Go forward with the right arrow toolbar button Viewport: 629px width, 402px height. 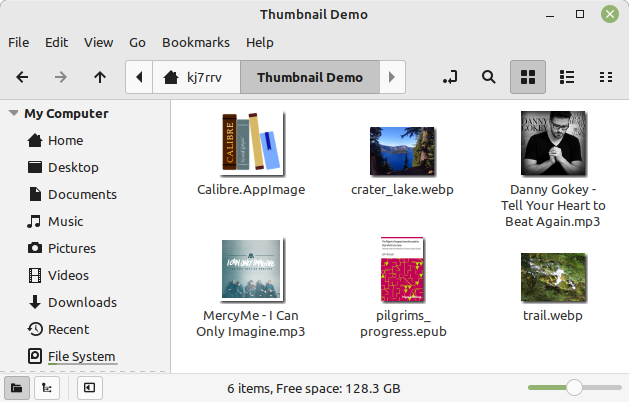[61, 77]
